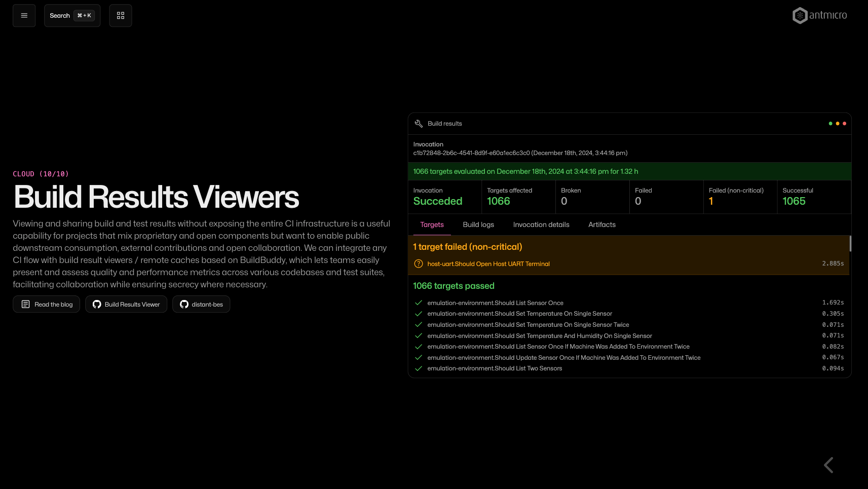Select Should Set Temperature And Humidity On Single Sensor row

(629, 336)
